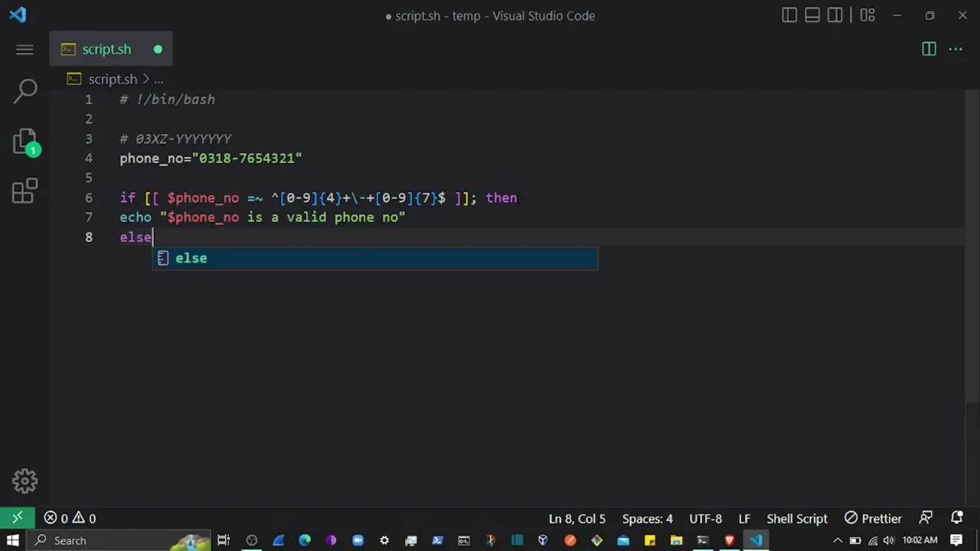Open the Manage gear menu

(x=24, y=481)
